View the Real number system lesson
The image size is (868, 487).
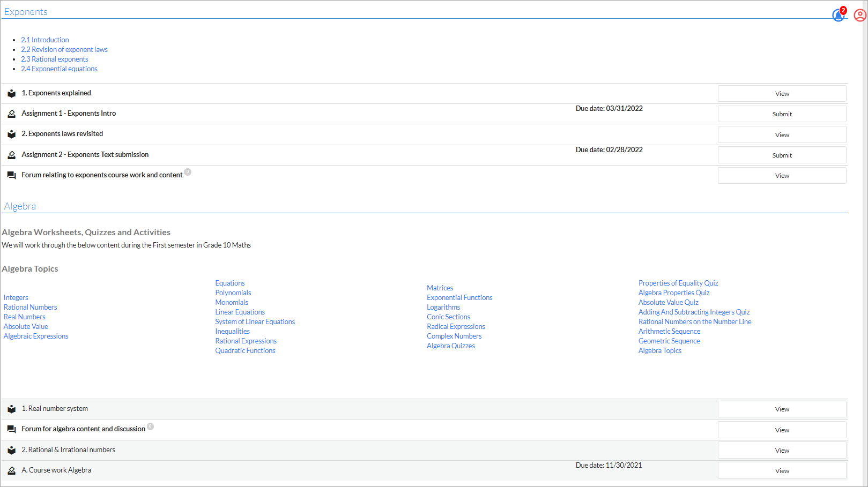coord(782,409)
